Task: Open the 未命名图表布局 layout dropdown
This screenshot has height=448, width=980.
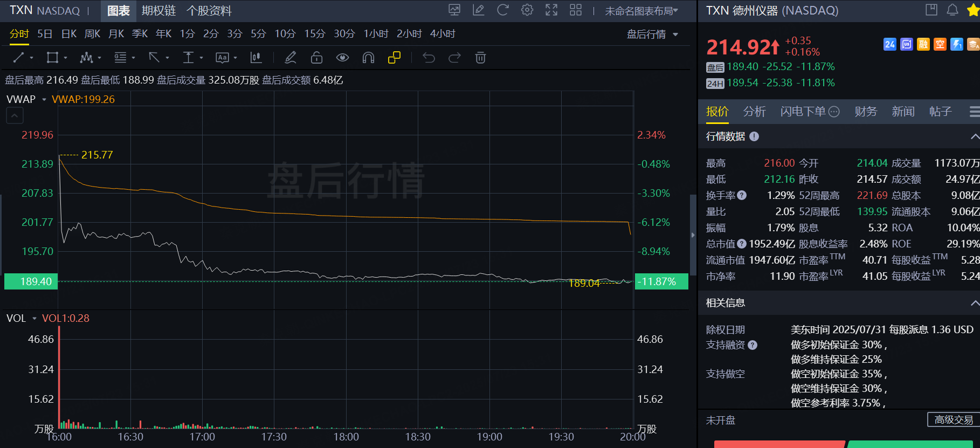Action: 641,11
